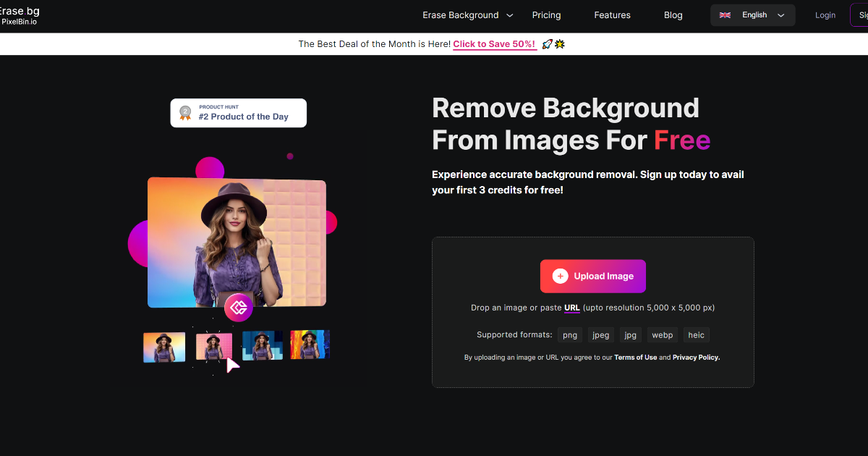Click the Erase.bg PixelBin.io logo
Viewport: 868px width, 456px height.
20,15
